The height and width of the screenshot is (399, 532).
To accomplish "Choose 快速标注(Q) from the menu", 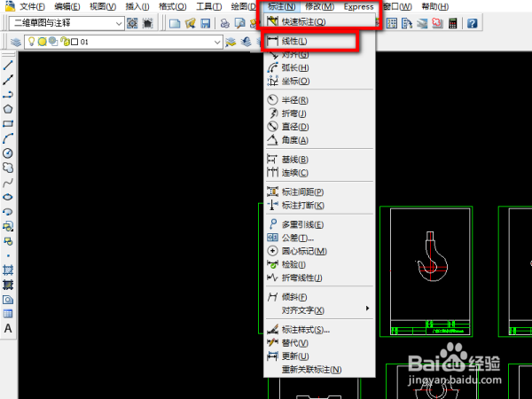I will point(319,21).
